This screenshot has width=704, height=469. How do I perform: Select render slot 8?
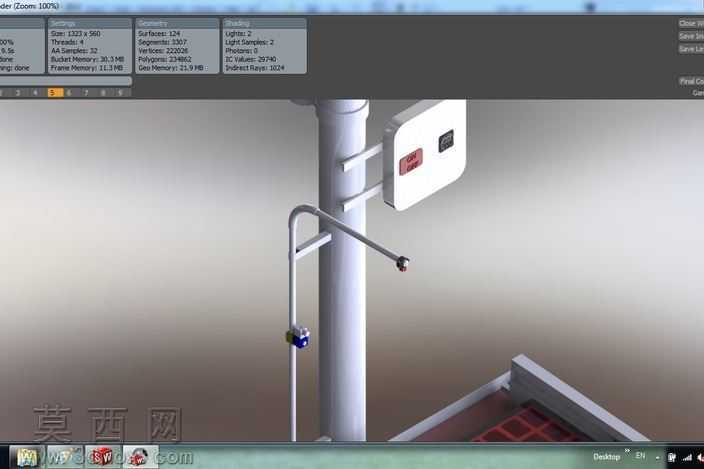103,93
